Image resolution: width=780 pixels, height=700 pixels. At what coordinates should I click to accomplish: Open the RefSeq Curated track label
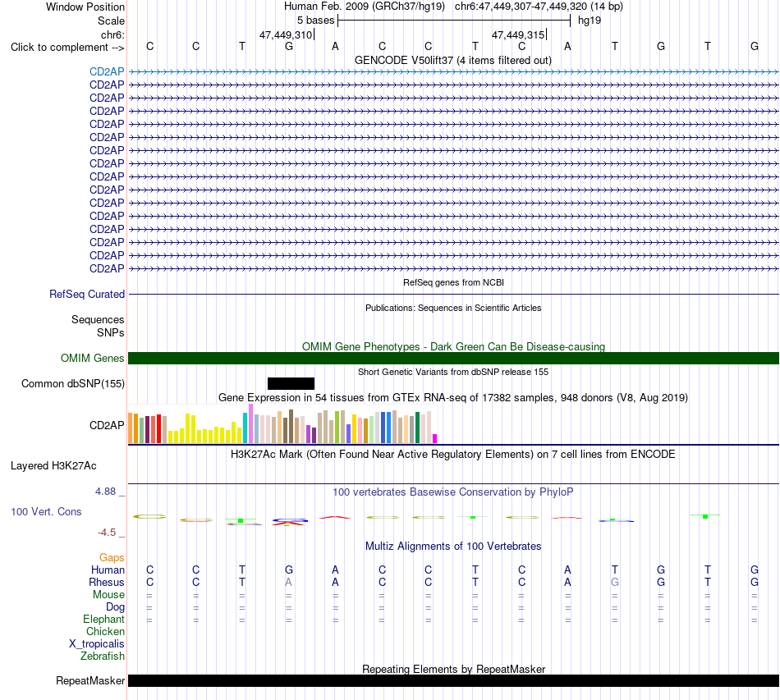(86, 295)
